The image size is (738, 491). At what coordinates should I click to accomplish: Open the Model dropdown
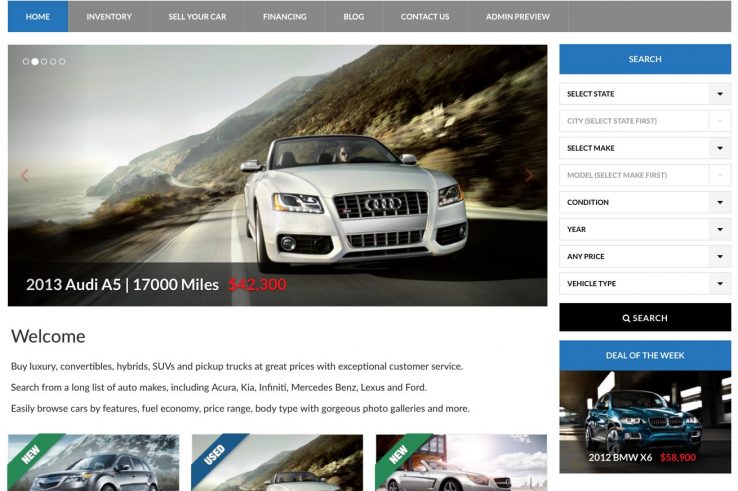[x=645, y=175]
